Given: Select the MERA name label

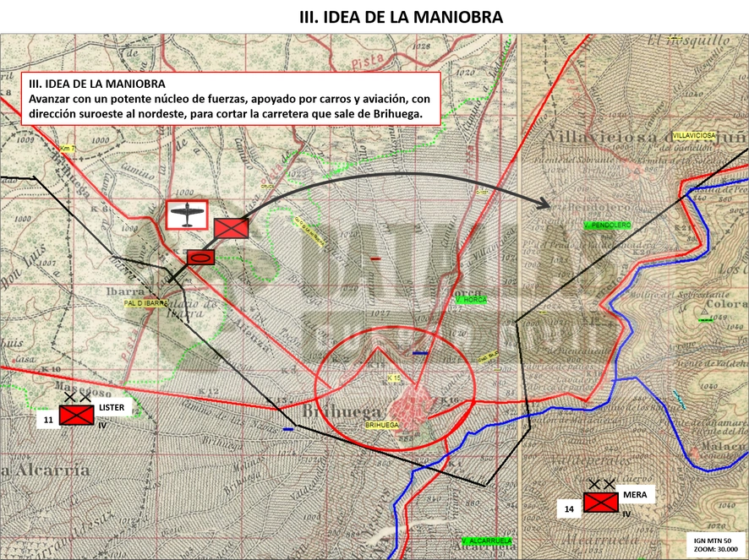Looking at the screenshot, I should pyautogui.click(x=635, y=495).
